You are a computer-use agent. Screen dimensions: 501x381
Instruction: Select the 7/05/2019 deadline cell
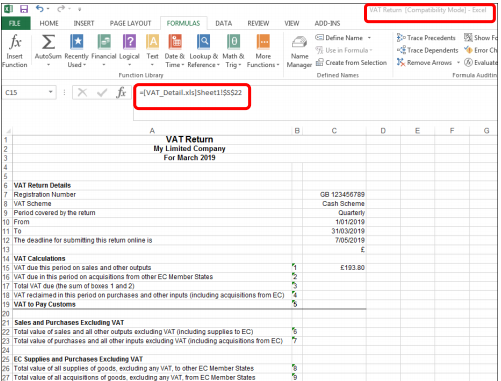[334, 240]
